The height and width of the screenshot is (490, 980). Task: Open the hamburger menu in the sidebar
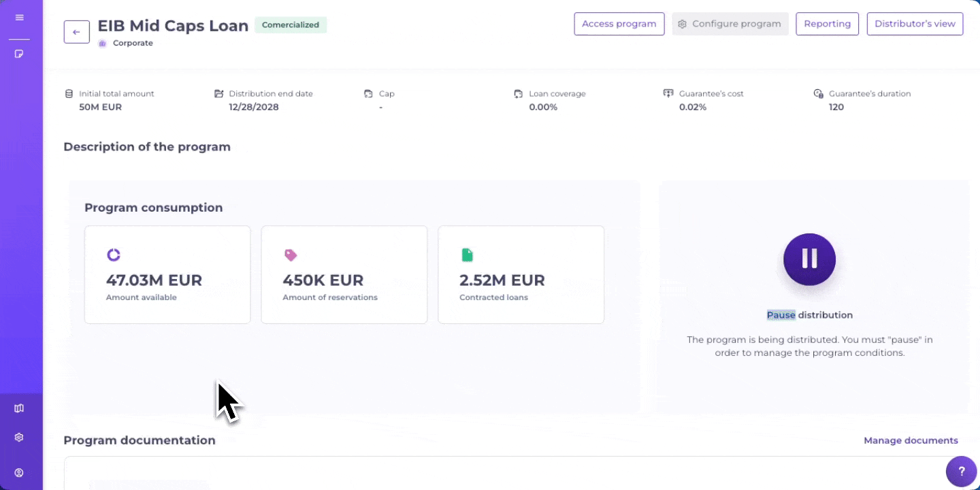(x=19, y=18)
